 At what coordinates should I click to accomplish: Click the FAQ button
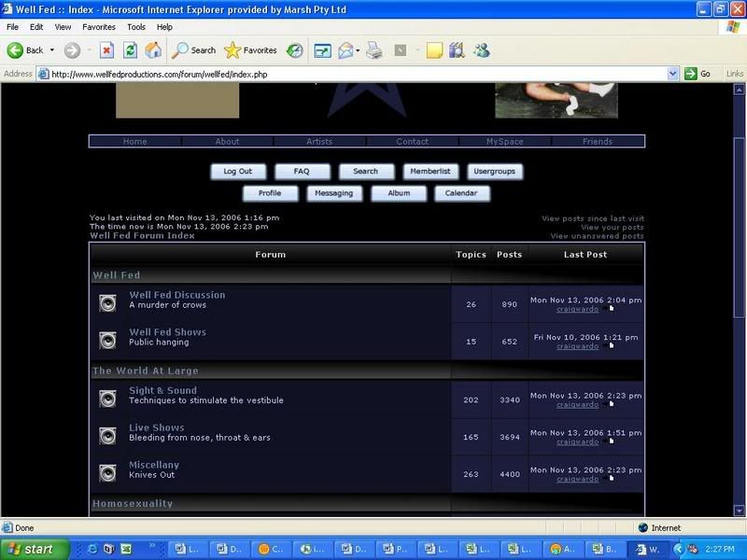(x=302, y=172)
